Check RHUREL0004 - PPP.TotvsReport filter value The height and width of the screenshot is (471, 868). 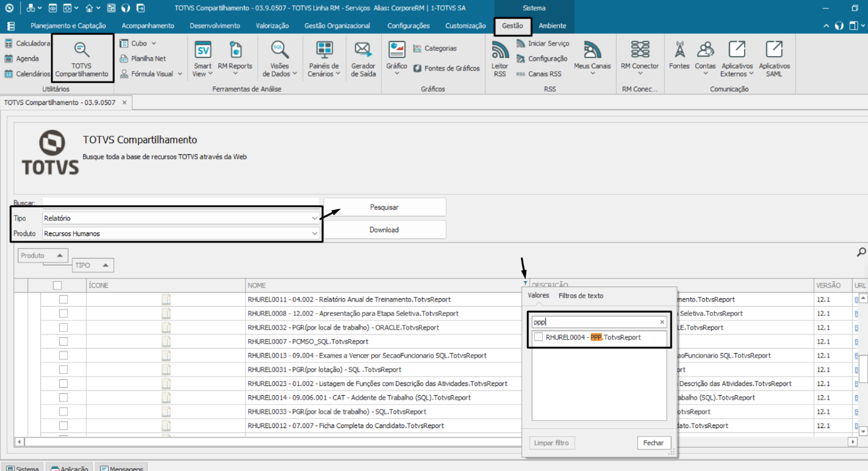pyautogui.click(x=539, y=337)
